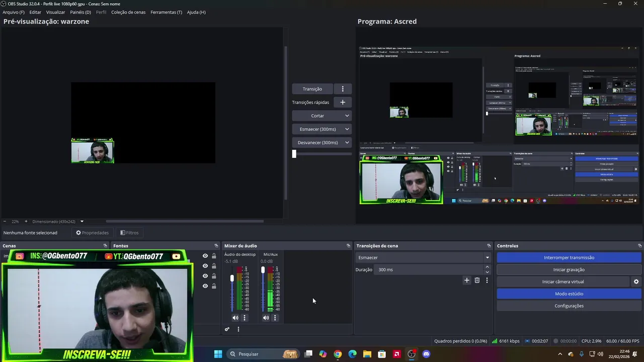Click the Áudio do desktop volume fader
Screen dimensions: 644x362
(x=232, y=278)
